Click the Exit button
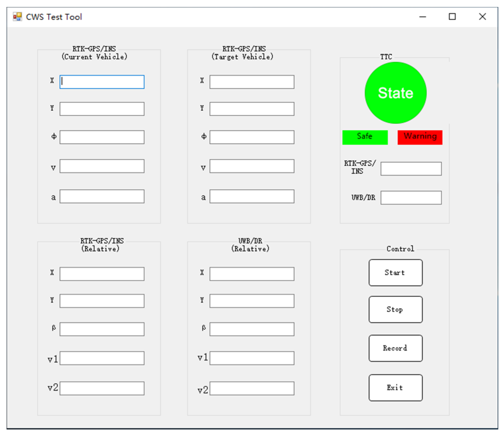The image size is (504, 437). click(395, 388)
